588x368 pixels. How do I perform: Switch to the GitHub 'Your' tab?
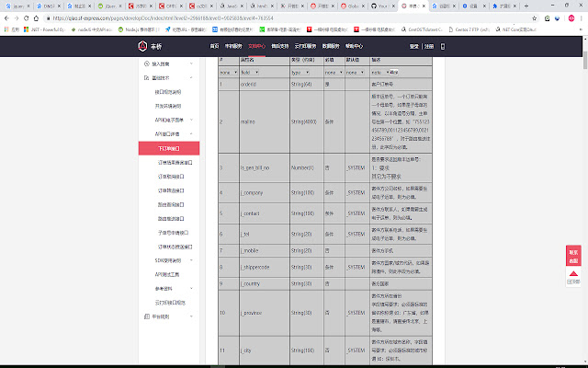pos(382,6)
